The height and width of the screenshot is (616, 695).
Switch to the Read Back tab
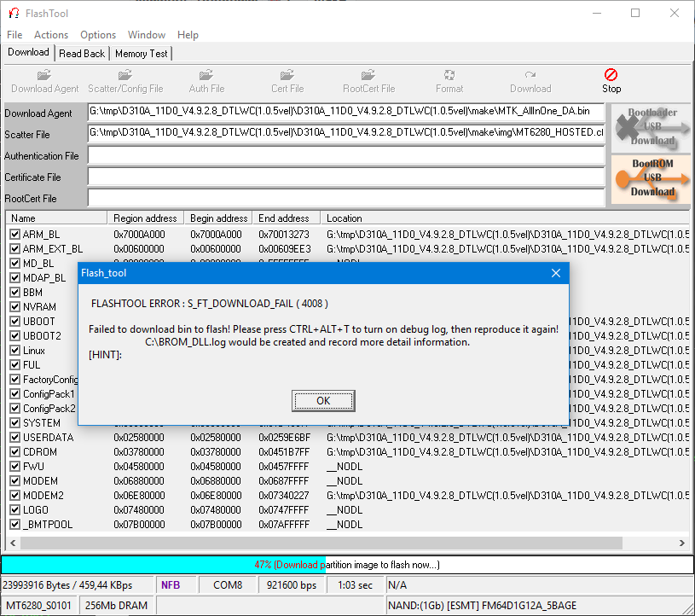[x=82, y=53]
